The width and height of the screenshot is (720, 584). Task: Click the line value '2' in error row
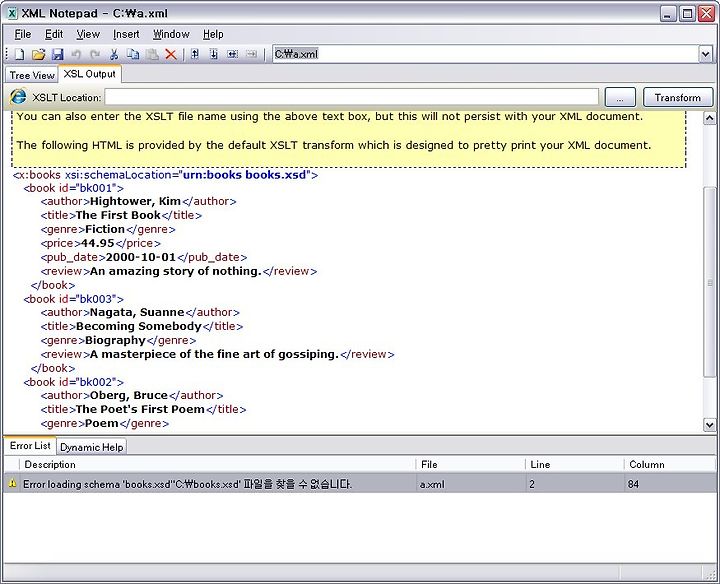tap(532, 484)
